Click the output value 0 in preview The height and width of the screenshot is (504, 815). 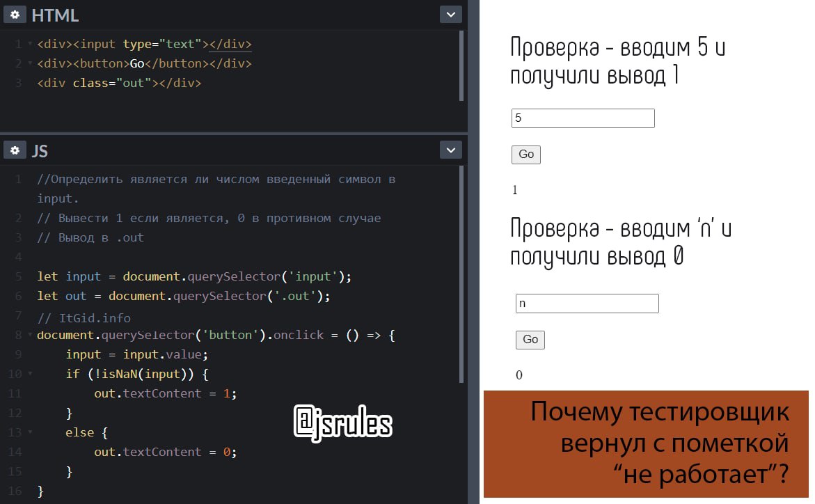pos(519,375)
